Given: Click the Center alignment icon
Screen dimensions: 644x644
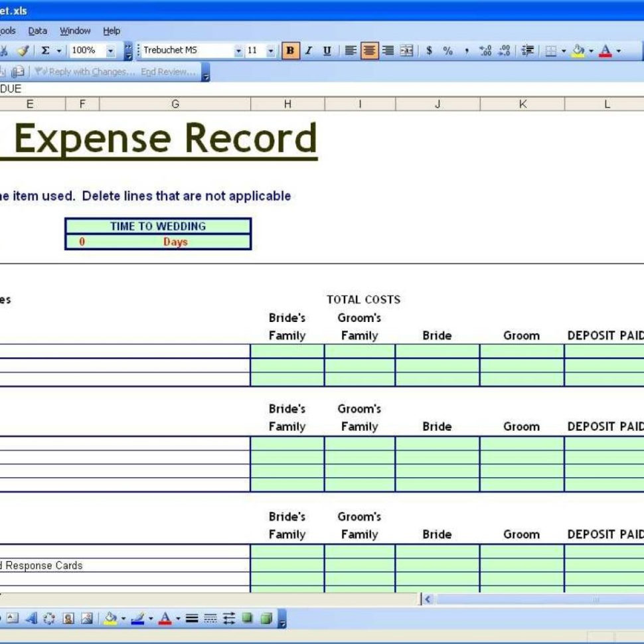Looking at the screenshot, I should pyautogui.click(x=370, y=50).
